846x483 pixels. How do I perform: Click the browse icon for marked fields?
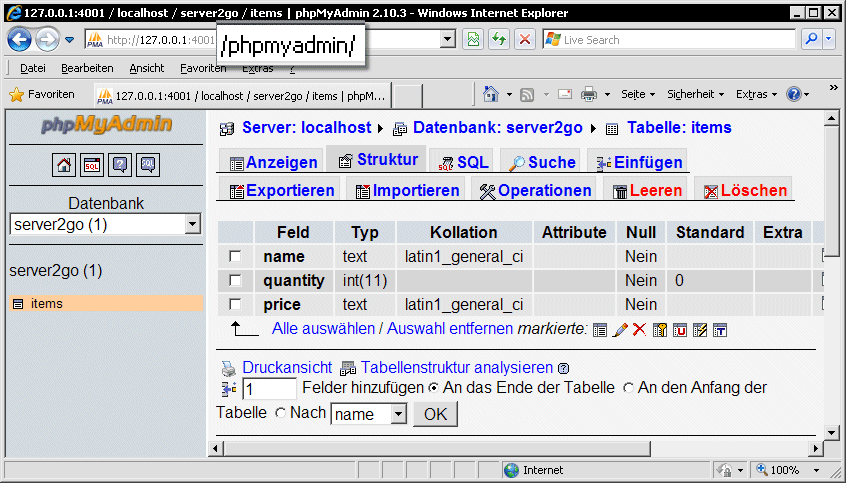click(x=600, y=330)
